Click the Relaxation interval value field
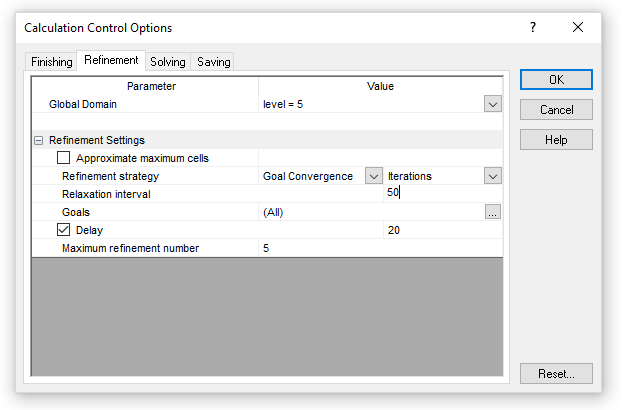This screenshot has width=622, height=410. 442,194
